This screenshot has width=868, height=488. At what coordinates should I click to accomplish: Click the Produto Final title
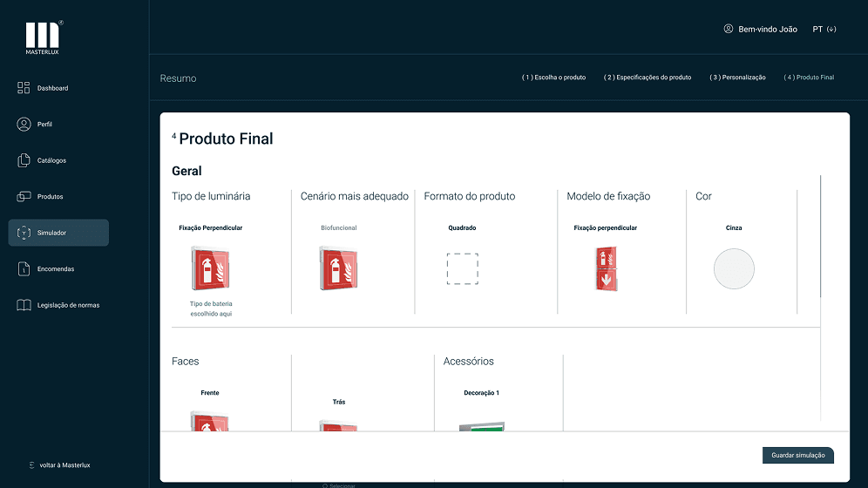click(x=226, y=139)
